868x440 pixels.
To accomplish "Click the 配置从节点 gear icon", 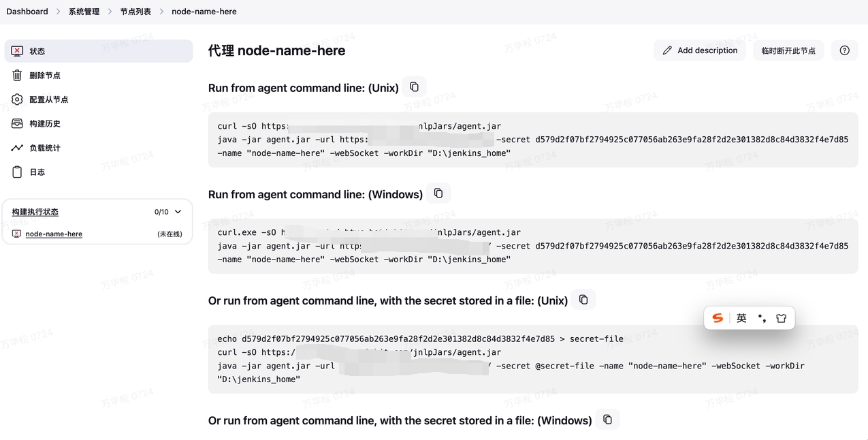I will tap(17, 99).
